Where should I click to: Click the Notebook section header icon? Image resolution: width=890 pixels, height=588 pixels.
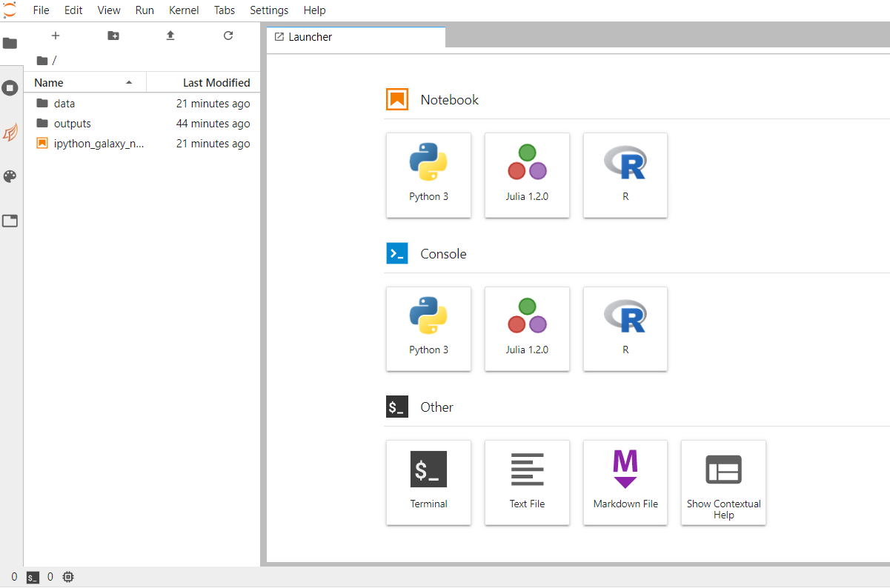pyautogui.click(x=397, y=99)
